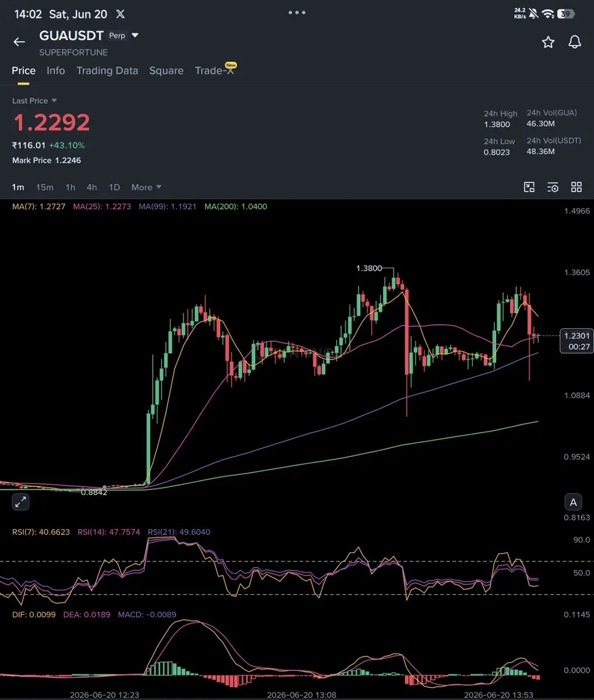
Task: Tap the RSI(7): 40.6623 label
Action: 41,532
